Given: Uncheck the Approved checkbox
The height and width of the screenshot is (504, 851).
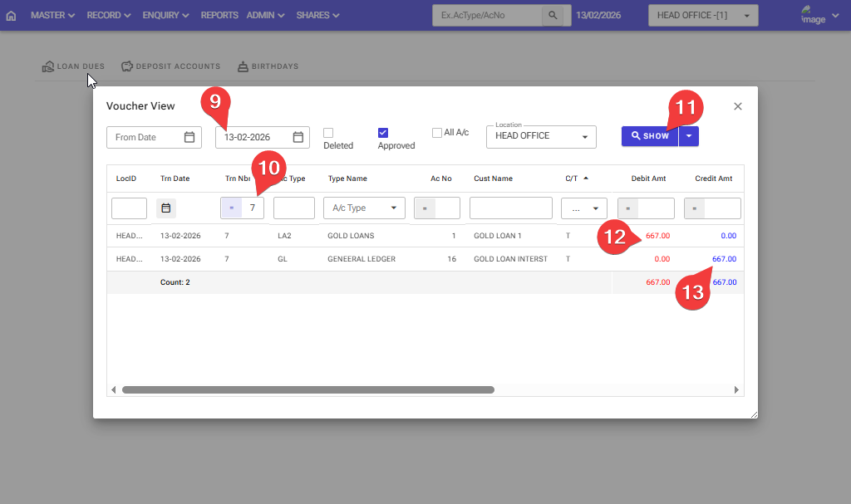Looking at the screenshot, I should (x=383, y=133).
